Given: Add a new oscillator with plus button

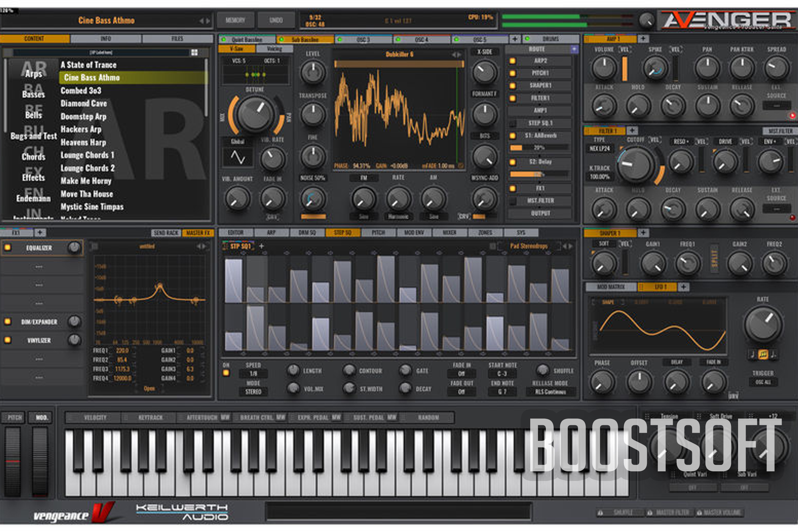Looking at the screenshot, I should coord(515,39).
